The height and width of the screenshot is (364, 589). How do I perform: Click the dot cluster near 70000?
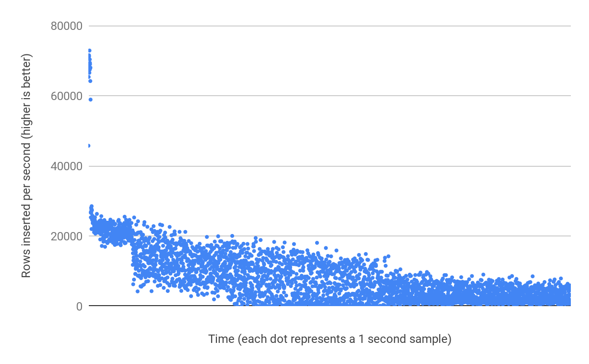click(x=89, y=66)
